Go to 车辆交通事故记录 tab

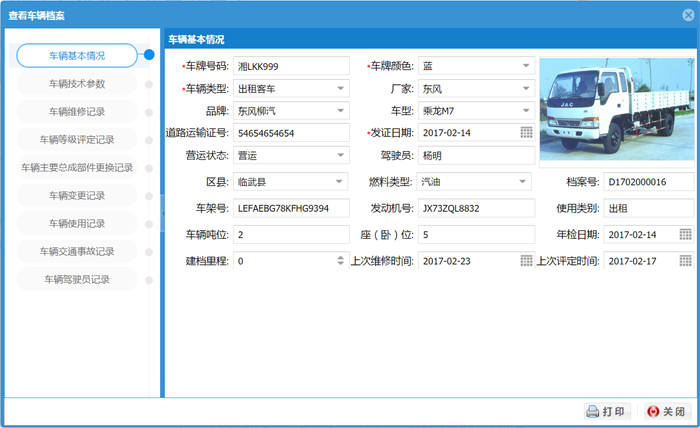(x=77, y=251)
